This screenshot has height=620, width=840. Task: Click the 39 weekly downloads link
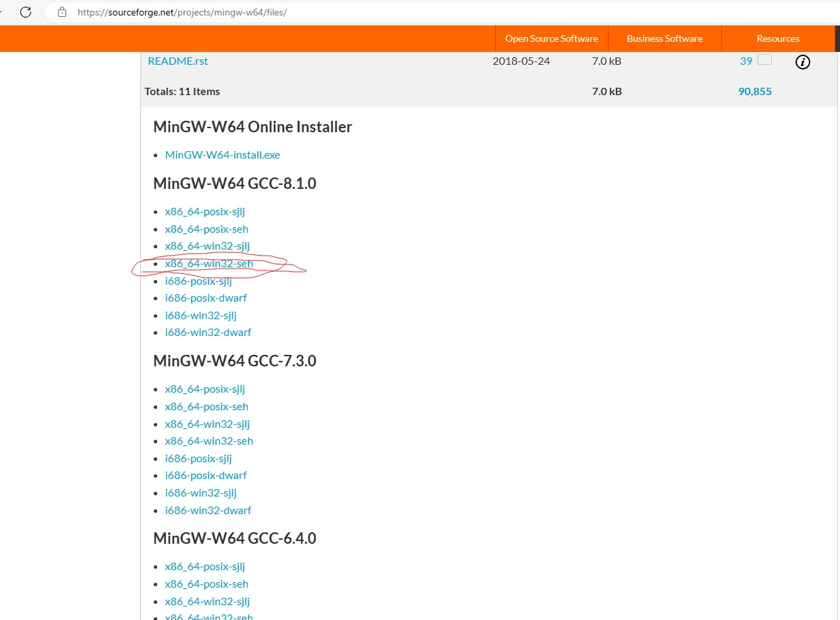[x=746, y=61]
